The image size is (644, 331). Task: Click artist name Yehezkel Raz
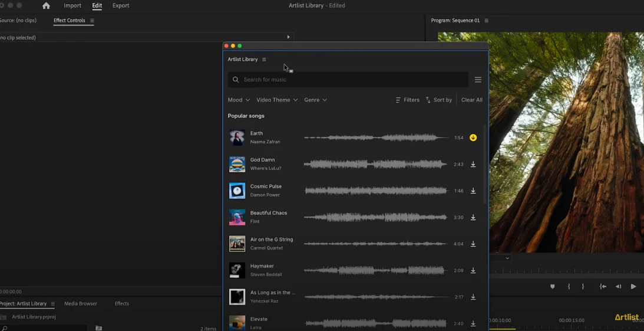pos(264,301)
